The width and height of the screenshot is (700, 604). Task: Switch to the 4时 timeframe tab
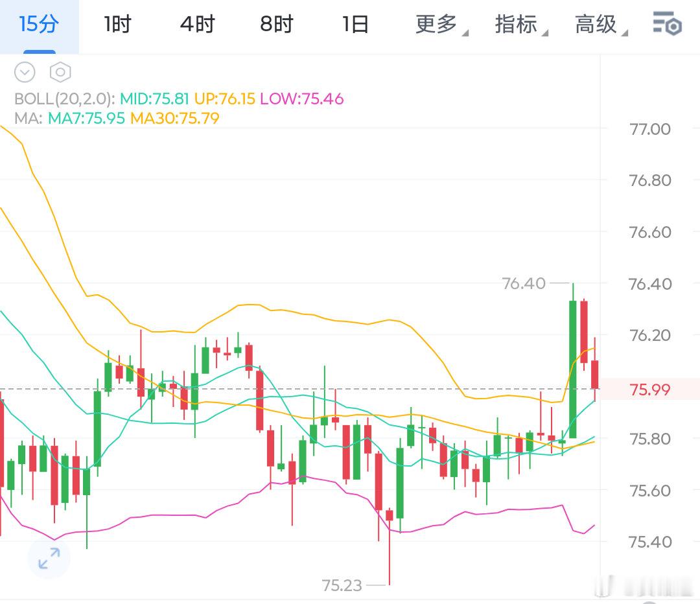tap(198, 25)
